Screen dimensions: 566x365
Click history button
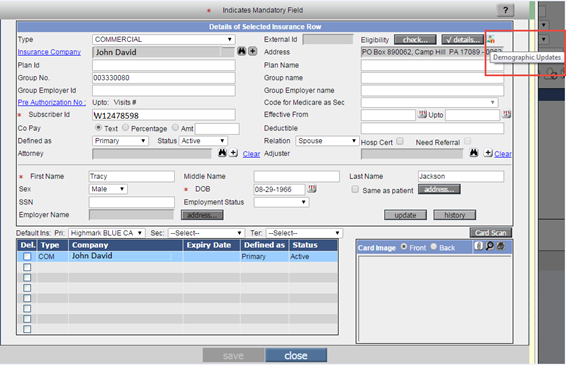click(x=454, y=215)
